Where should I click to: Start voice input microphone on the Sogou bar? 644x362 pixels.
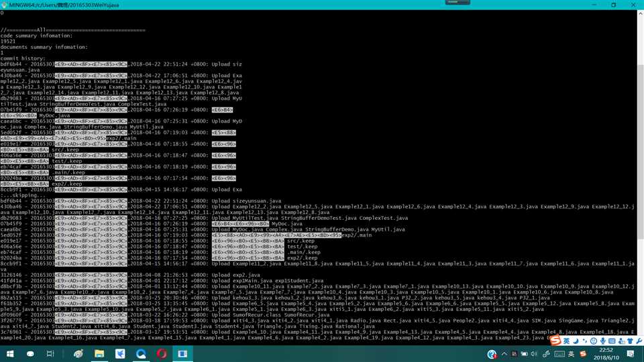pyautogui.click(x=602, y=341)
